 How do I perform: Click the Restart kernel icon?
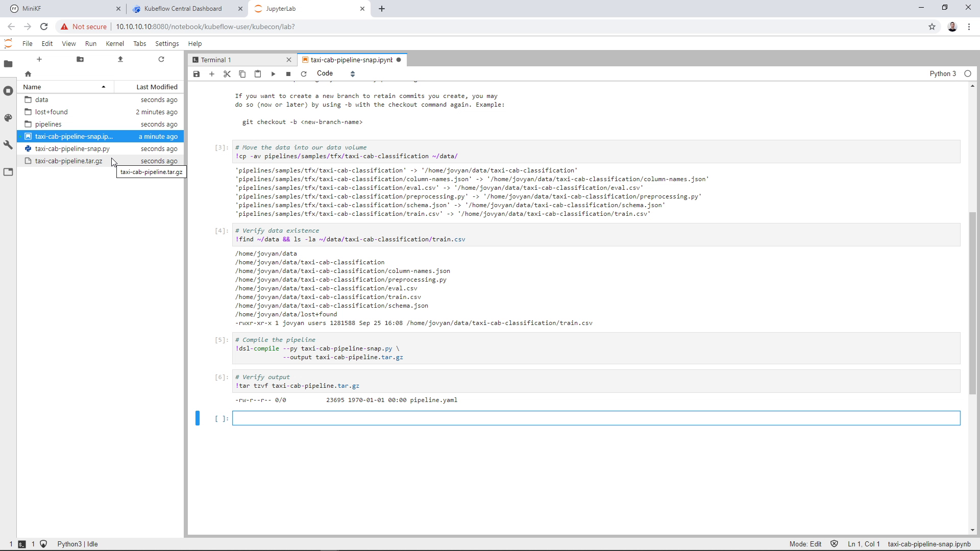click(304, 73)
